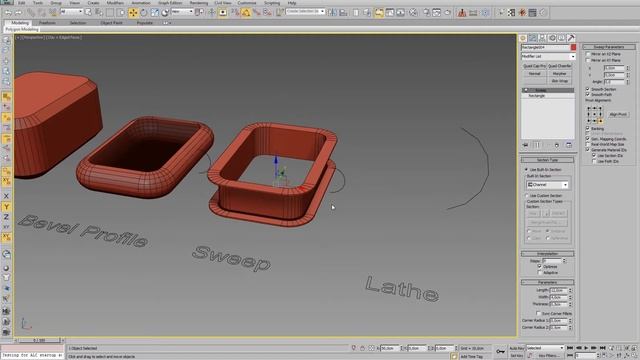Click the red object color swatch

pyautogui.click(x=573, y=47)
